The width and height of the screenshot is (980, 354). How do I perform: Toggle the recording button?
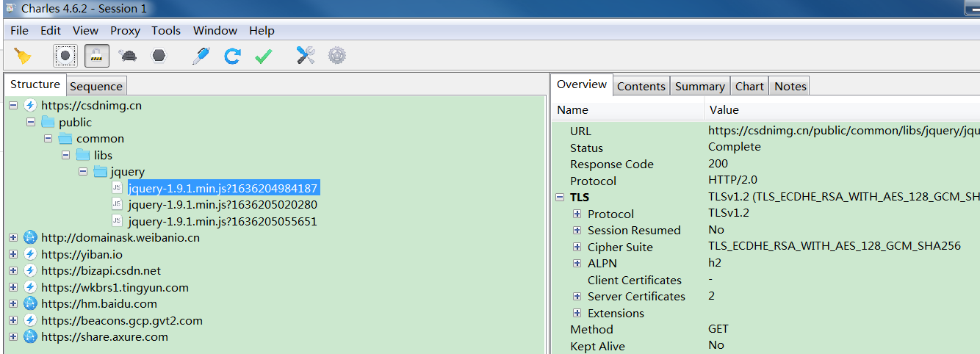pyautogui.click(x=65, y=56)
